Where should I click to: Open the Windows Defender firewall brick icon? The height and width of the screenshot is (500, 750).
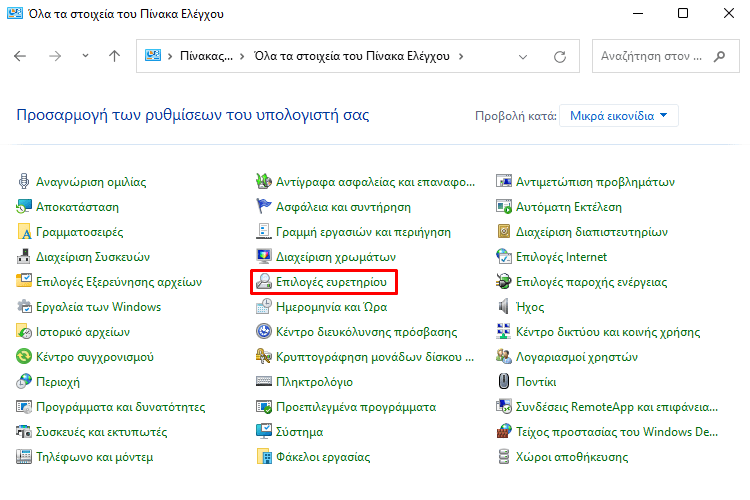[504, 432]
